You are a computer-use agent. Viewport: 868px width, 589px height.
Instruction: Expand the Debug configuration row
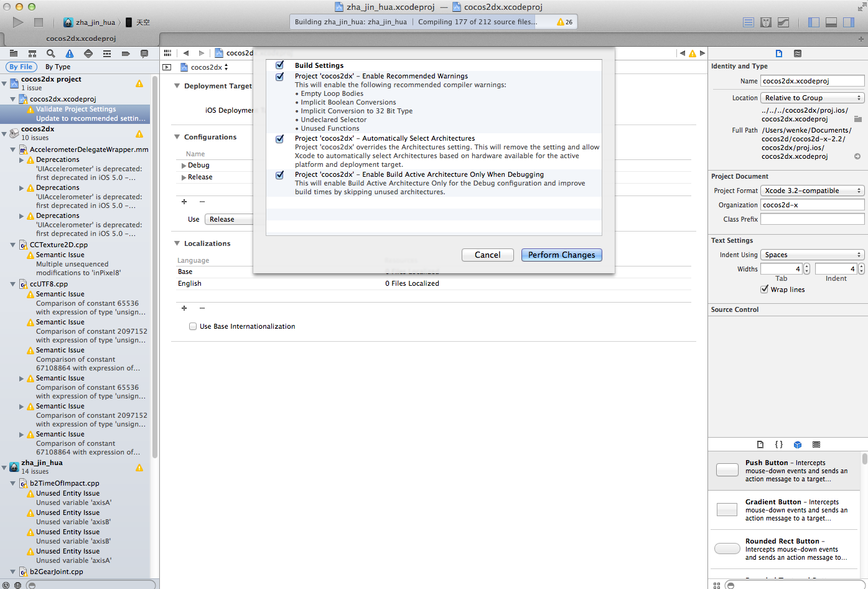pos(184,166)
